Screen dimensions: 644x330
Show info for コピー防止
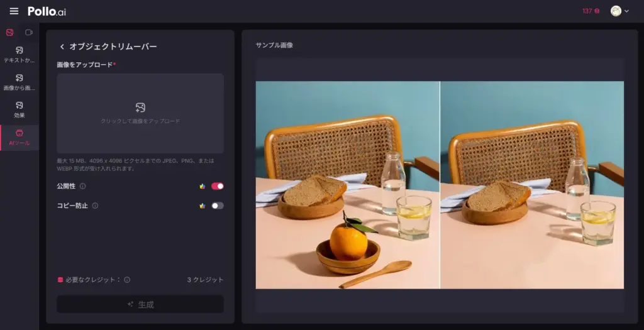(95, 206)
